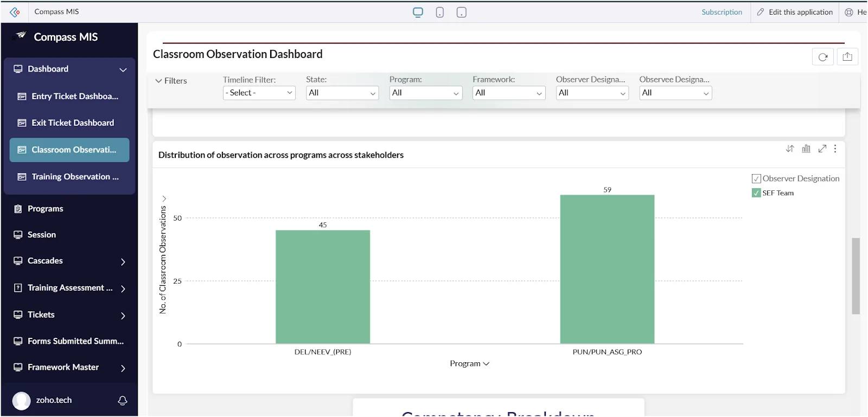The width and height of the screenshot is (868, 417).
Task: Toggle the Observer Designation legend checkbox
Action: 756,178
